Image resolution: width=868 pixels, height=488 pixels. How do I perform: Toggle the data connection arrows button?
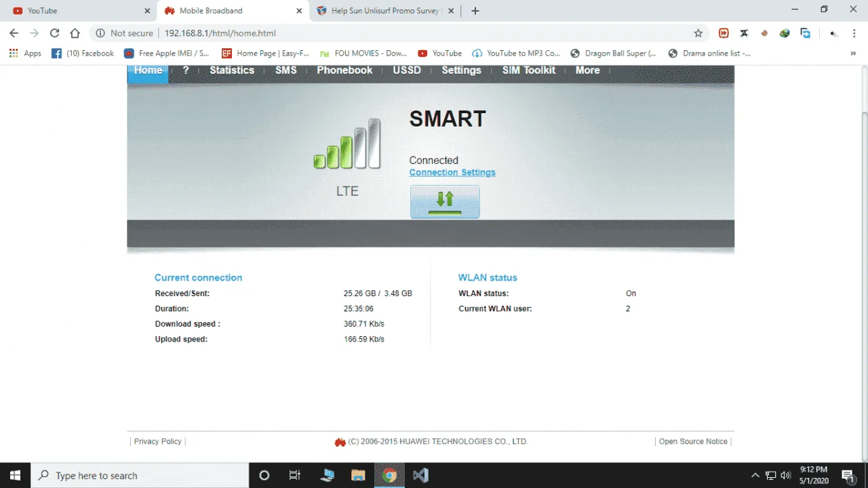pos(445,202)
